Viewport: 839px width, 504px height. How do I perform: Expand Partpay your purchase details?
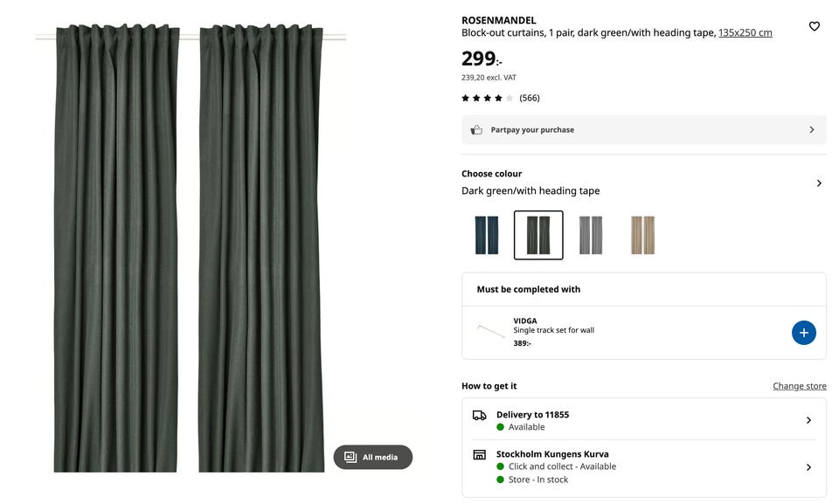click(x=811, y=130)
